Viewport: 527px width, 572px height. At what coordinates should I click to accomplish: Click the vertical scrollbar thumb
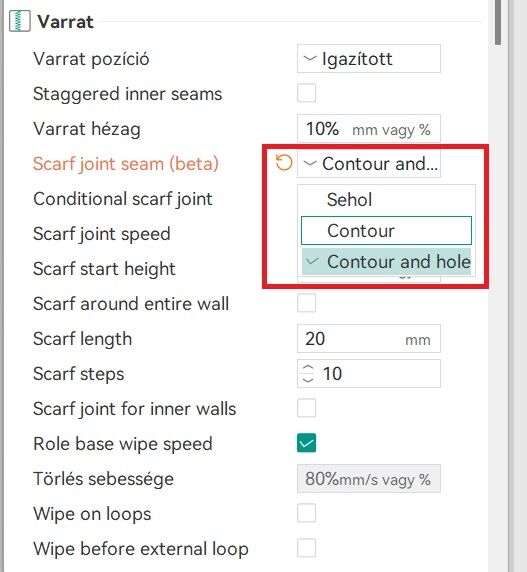coord(498,23)
